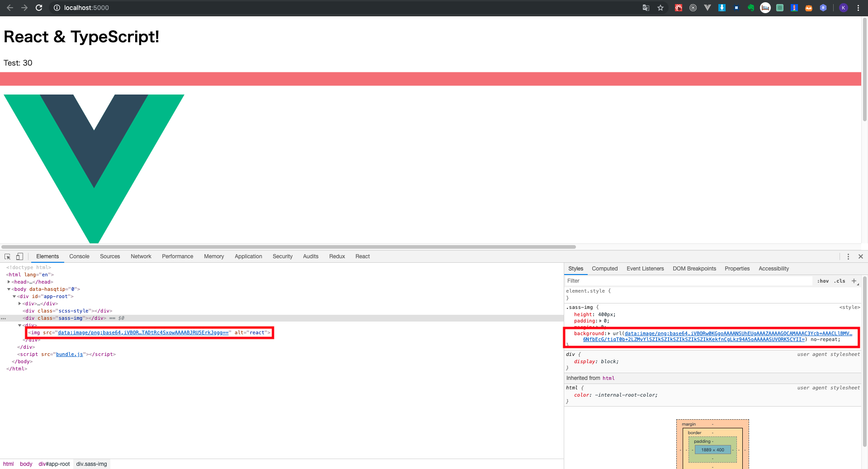Image resolution: width=868 pixels, height=469 pixels.
Task: Open the blue download-arrow extension
Action: point(722,8)
